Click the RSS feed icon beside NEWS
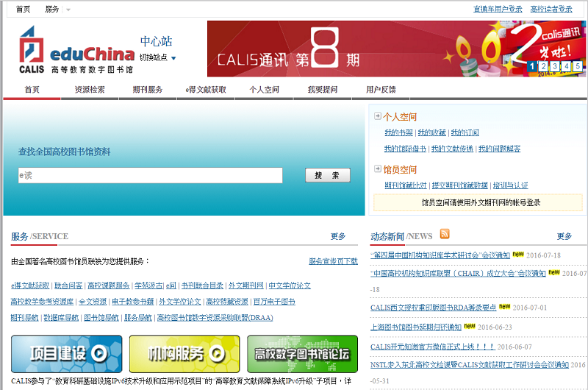 coord(445,234)
